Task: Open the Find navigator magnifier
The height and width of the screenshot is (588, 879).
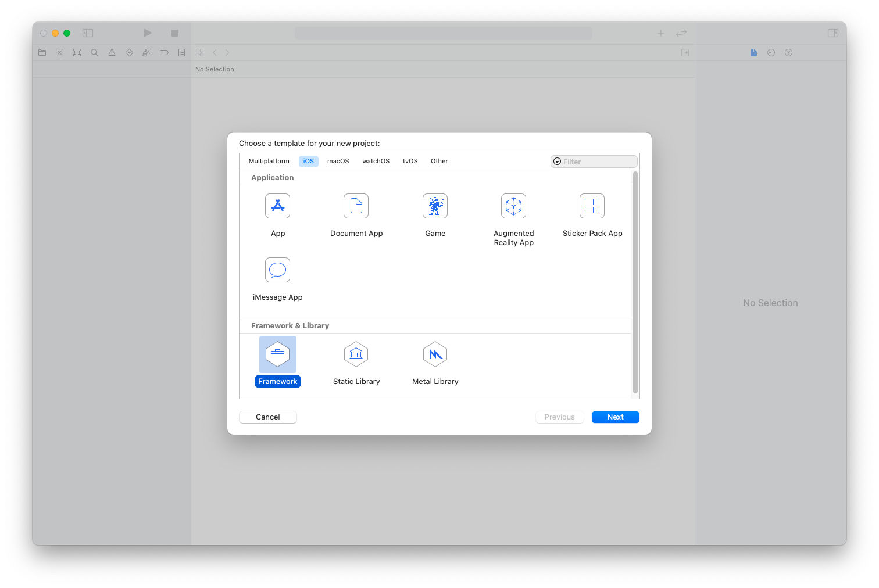Action: coord(94,52)
